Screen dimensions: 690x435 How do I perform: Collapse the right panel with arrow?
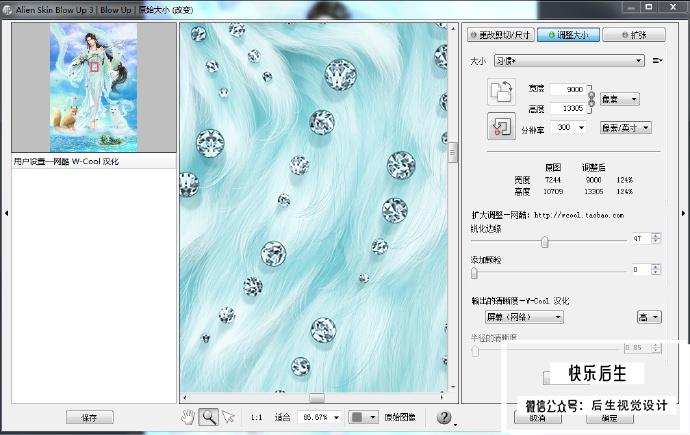683,213
